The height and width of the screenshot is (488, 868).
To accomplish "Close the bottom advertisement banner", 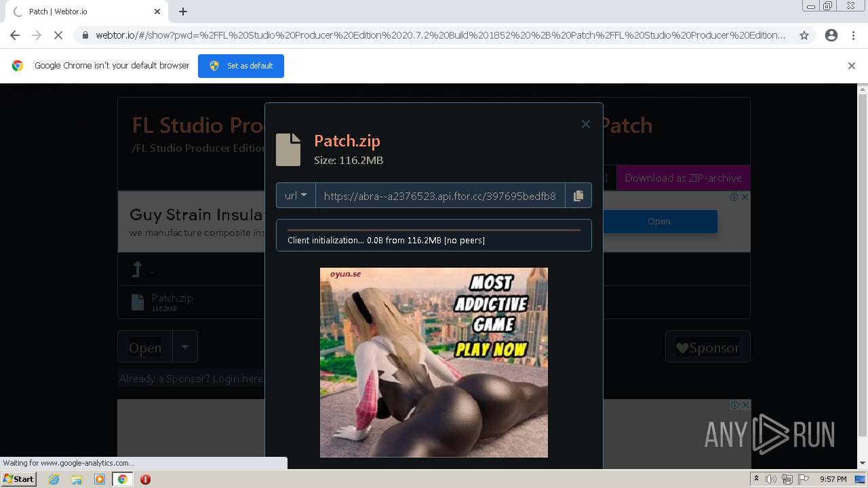I will pos(745,405).
